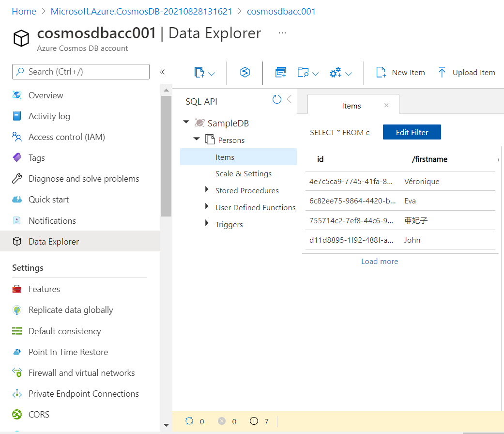Click the Load more link

pyautogui.click(x=380, y=261)
